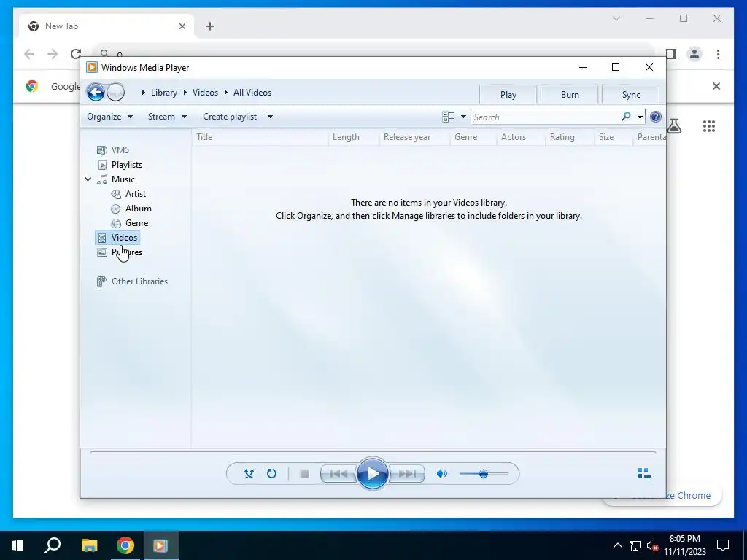Screen dimensions: 747x560
Task: Open the Chrome profile icon
Action: 694,54
